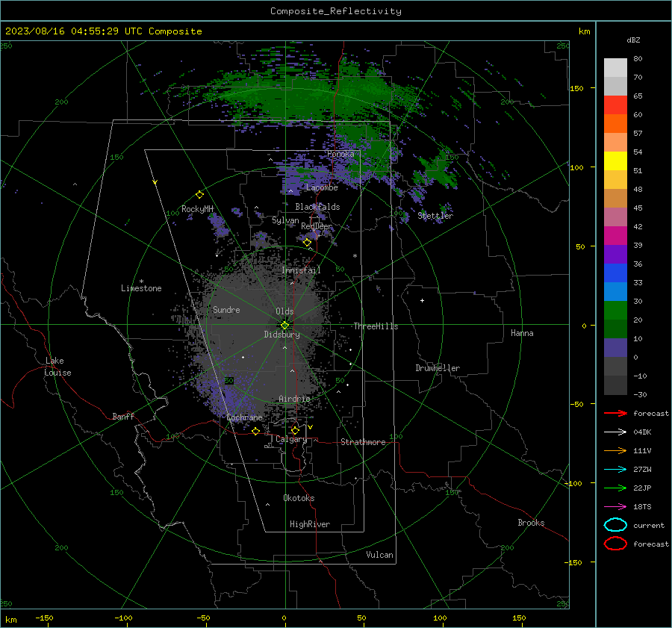The image size is (672, 628).
Task: Click the yellow diamond marker near RockyMH
Action: coord(199,195)
